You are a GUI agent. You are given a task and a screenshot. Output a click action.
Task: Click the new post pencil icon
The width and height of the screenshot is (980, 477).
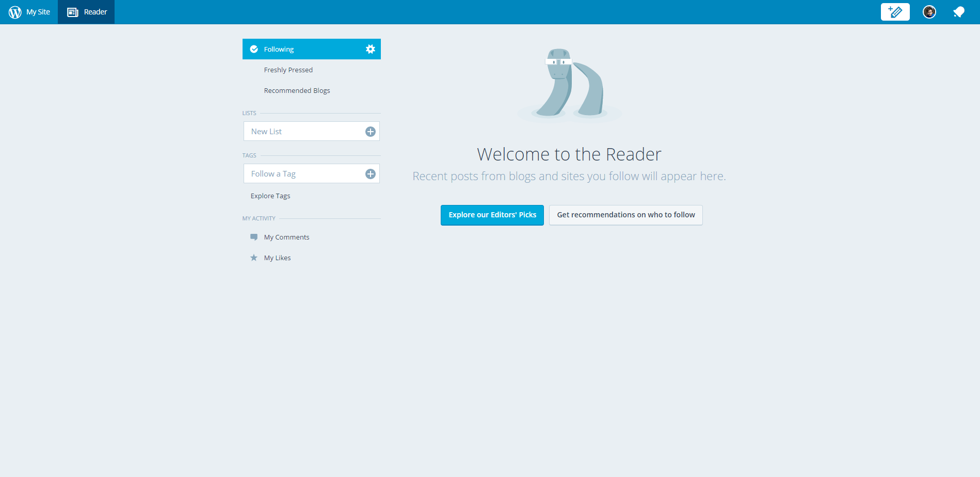895,12
